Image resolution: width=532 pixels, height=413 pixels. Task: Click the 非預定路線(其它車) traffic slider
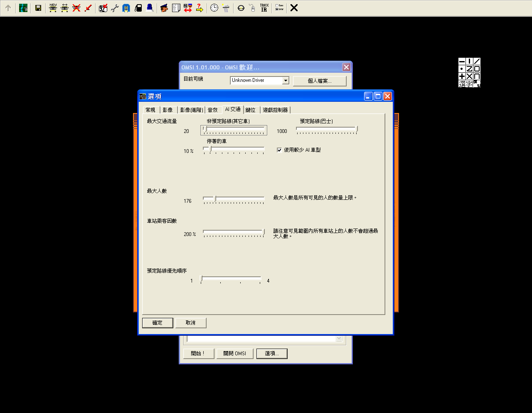coord(234,130)
